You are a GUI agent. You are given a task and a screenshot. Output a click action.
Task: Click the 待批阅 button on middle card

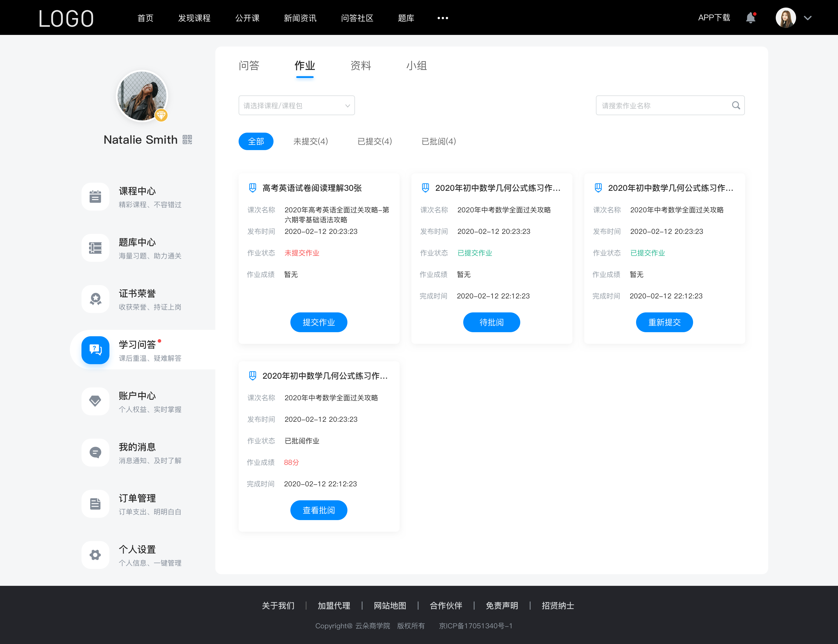pos(492,322)
